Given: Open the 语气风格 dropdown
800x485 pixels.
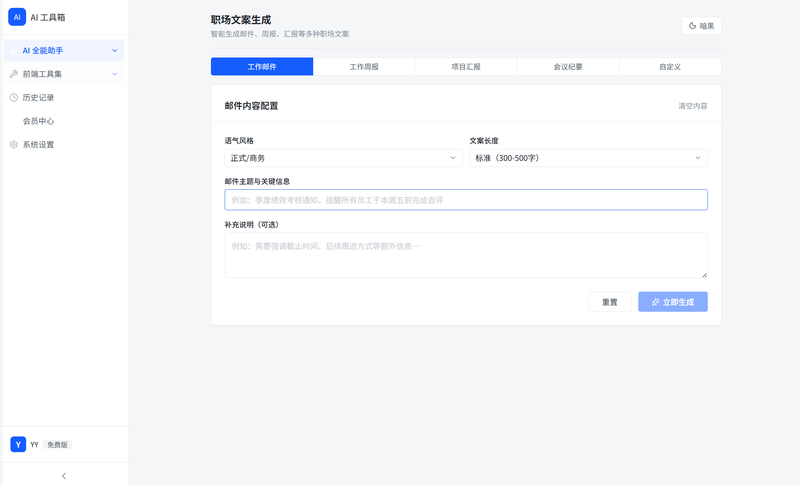Looking at the screenshot, I should [343, 158].
